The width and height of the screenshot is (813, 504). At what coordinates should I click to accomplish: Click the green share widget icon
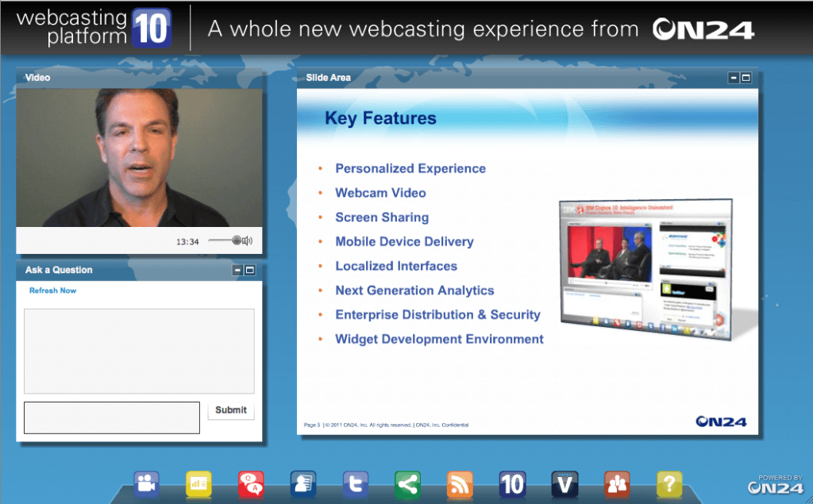pos(407,484)
